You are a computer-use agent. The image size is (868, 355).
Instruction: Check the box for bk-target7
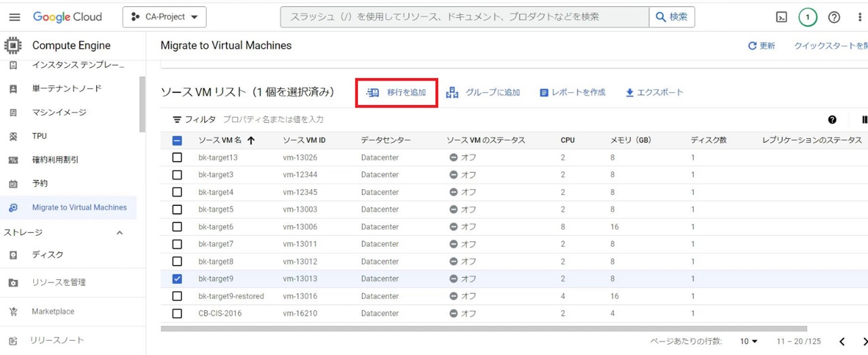click(177, 244)
